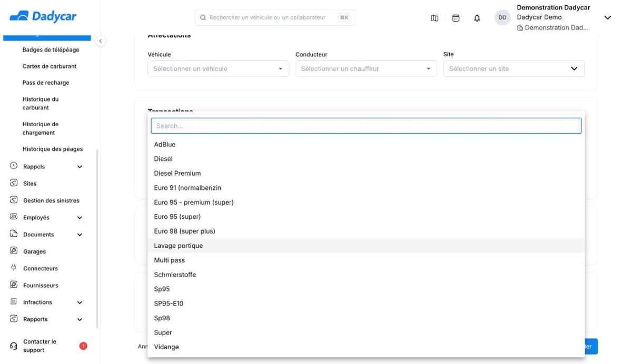Image resolution: width=632 pixels, height=364 pixels.
Task: Click the support headset icon
Action: [x=14, y=346]
